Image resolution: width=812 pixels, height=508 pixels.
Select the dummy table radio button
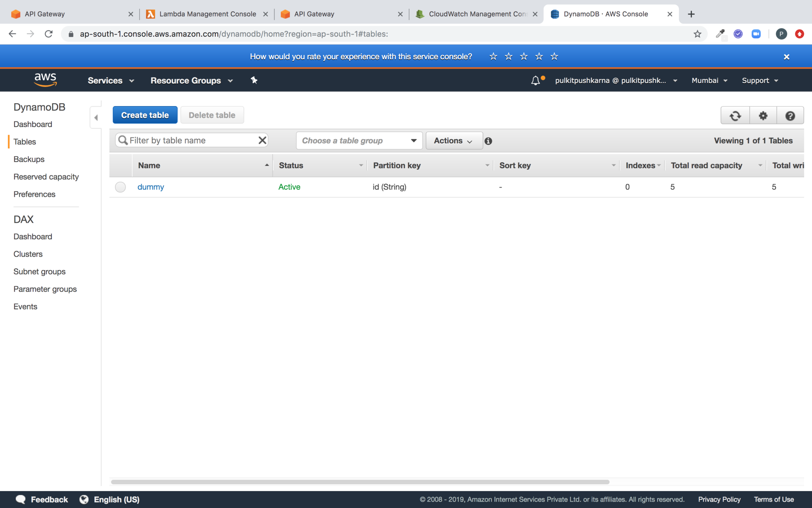(120, 187)
